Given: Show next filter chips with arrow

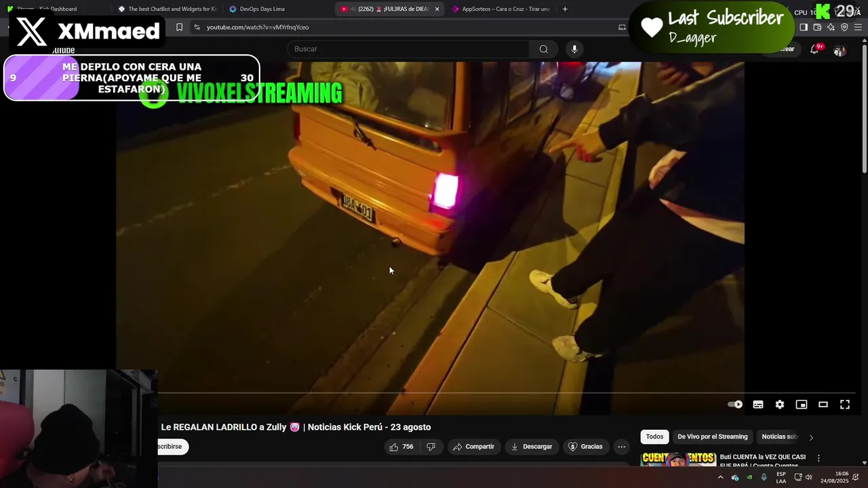Looking at the screenshot, I should click(x=811, y=437).
